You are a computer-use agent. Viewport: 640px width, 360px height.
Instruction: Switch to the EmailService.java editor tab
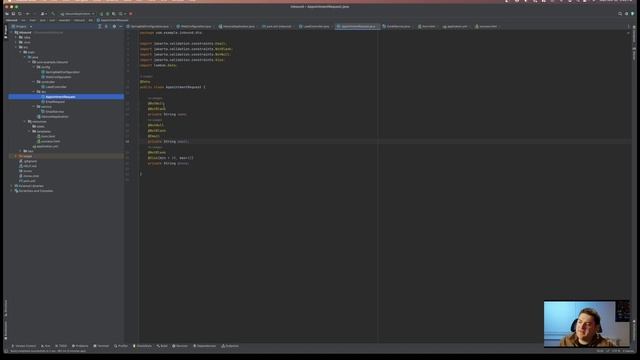(397, 27)
